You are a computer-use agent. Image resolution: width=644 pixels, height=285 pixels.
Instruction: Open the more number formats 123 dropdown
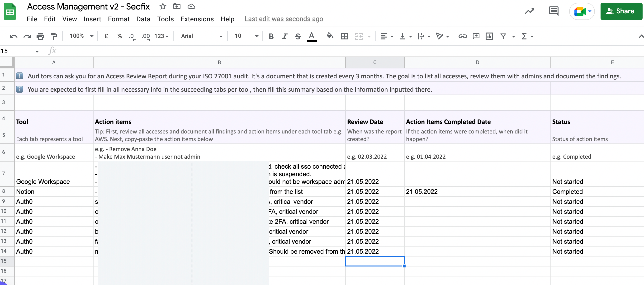[x=161, y=36]
